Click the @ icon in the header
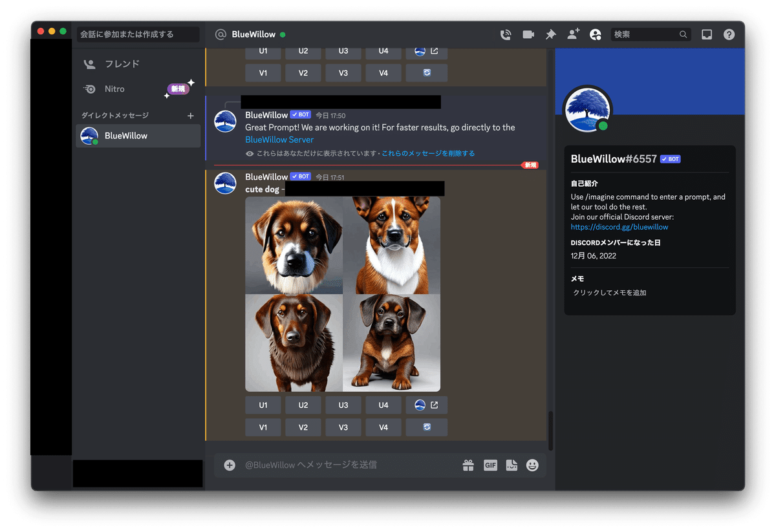 pos(221,35)
